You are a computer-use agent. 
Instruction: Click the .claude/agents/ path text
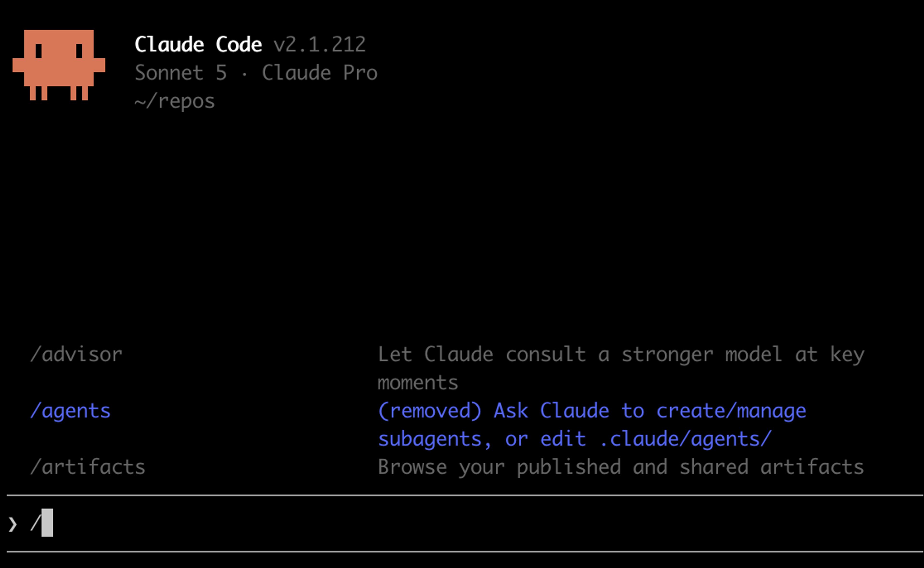click(x=686, y=439)
